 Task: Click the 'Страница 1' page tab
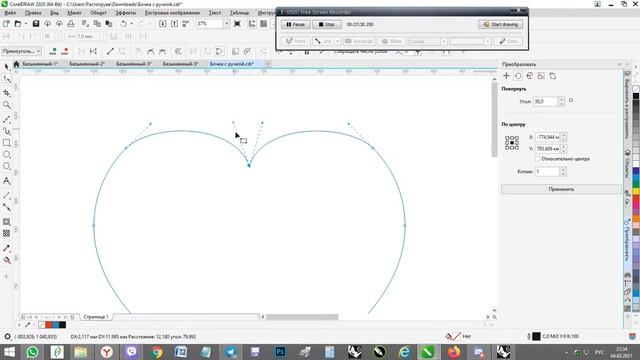(x=96, y=317)
